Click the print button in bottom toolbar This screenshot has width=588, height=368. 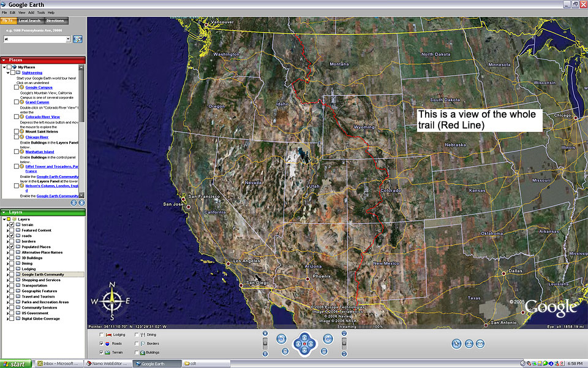click(469, 343)
